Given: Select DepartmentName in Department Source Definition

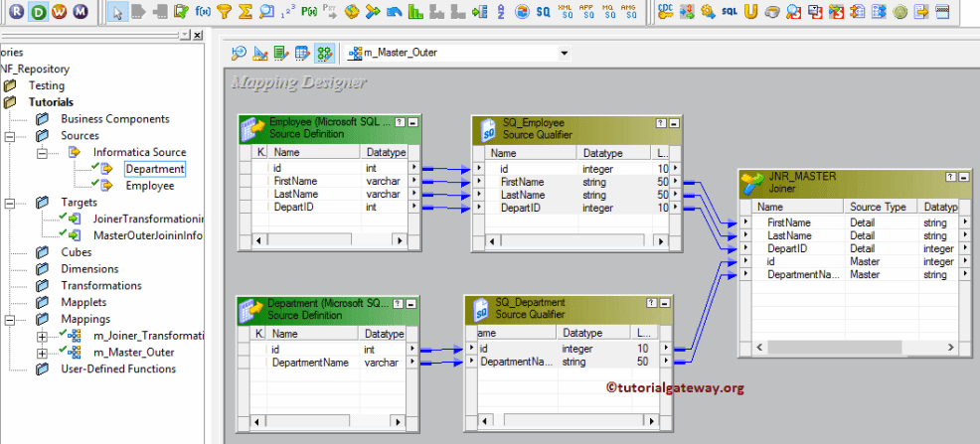Looking at the screenshot, I should 311,363.
